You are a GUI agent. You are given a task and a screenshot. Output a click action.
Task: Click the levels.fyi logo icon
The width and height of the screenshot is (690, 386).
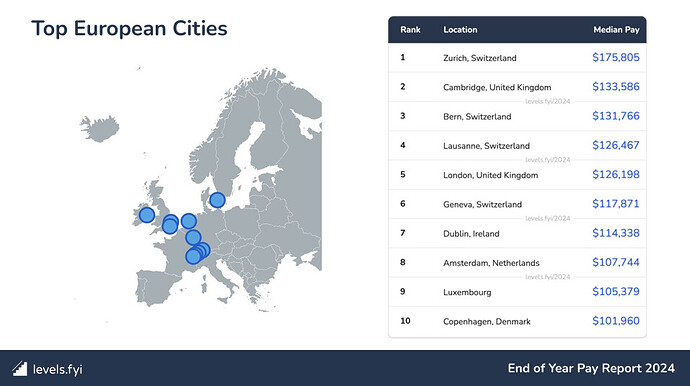click(19, 369)
